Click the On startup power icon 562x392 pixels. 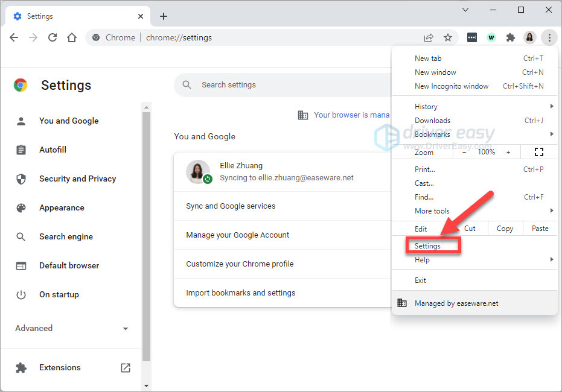tap(21, 294)
